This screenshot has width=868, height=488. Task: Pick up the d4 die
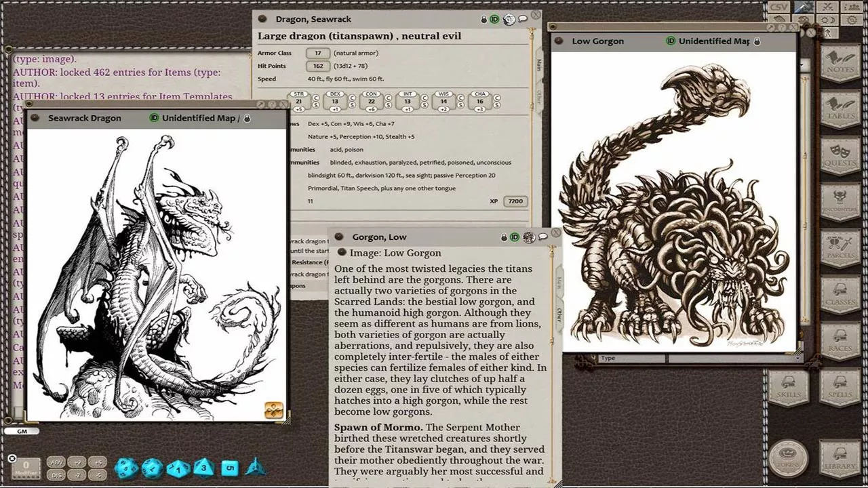[255, 466]
